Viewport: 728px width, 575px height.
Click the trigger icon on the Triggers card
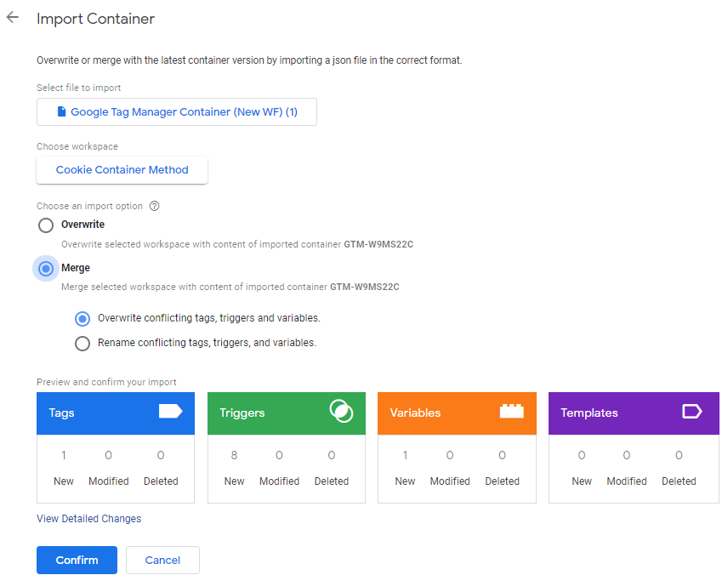(342, 412)
